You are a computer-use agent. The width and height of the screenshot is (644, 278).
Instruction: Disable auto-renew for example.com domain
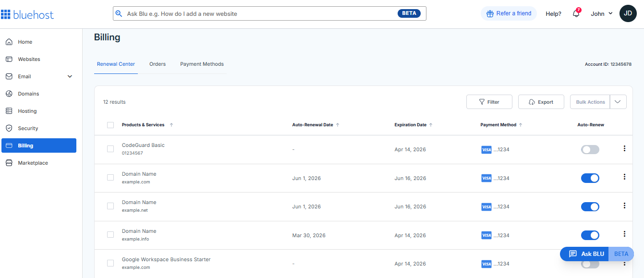coord(590,178)
